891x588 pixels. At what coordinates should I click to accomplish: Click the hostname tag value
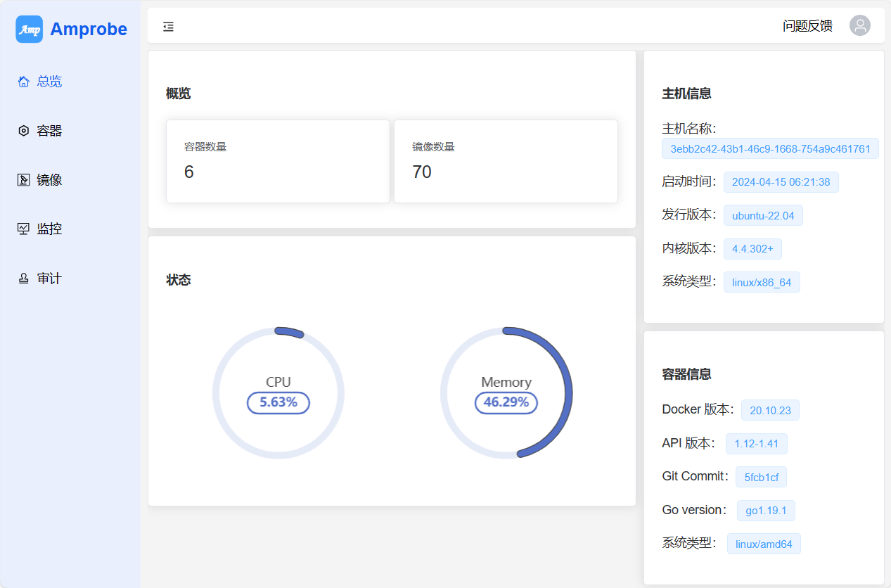click(x=770, y=149)
